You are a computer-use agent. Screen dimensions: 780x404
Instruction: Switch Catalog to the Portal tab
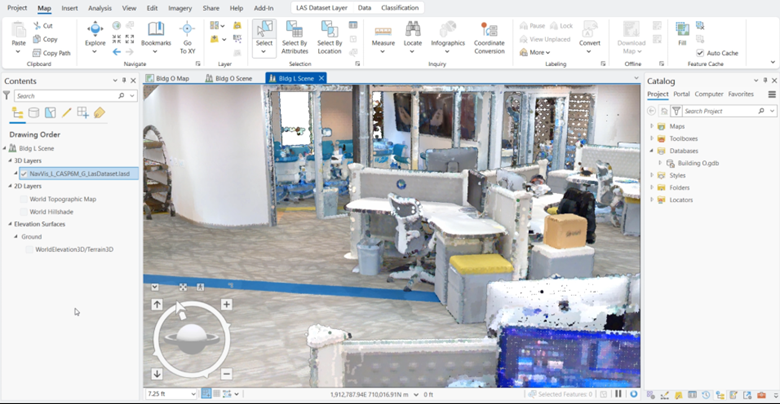click(x=682, y=94)
